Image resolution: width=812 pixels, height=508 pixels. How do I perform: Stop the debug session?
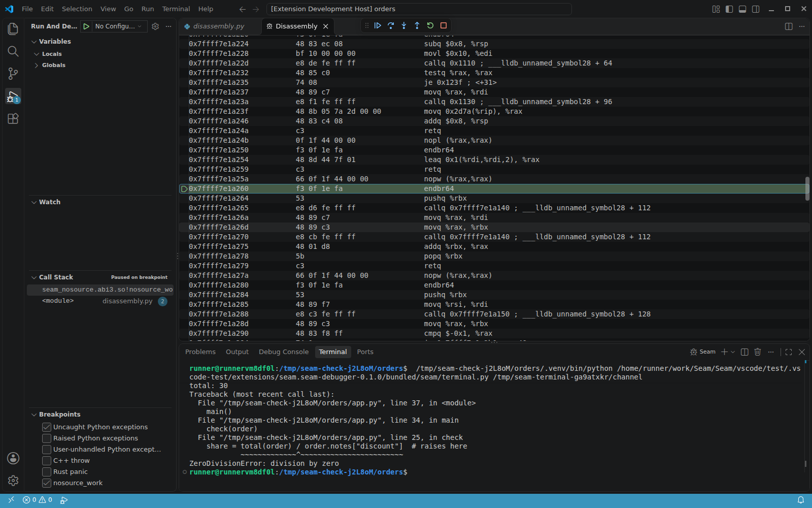click(x=444, y=25)
